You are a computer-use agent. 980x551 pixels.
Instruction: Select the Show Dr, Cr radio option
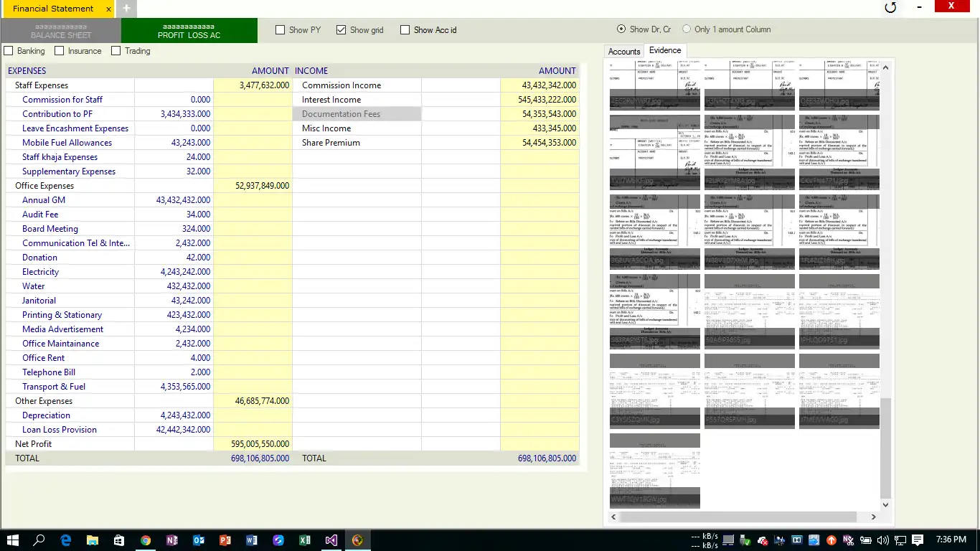(621, 29)
